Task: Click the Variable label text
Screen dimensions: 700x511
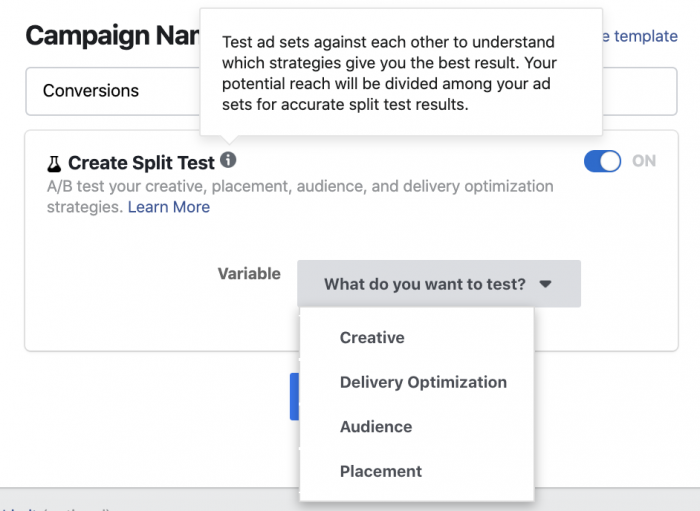Action: pos(249,274)
